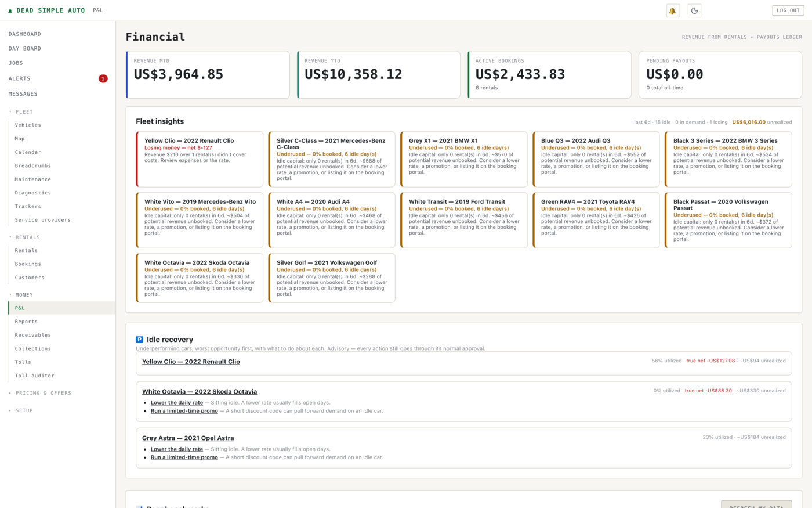Go to Maintenance

tap(61, 179)
